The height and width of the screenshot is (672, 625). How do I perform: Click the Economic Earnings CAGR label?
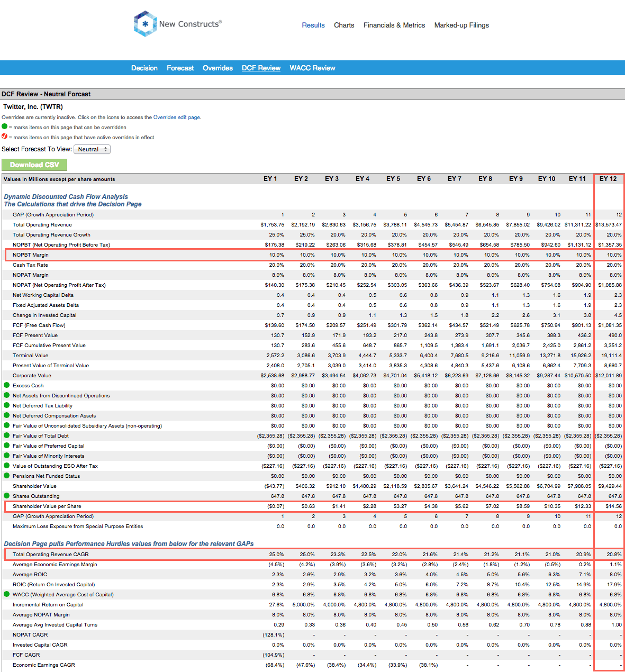pyautogui.click(x=44, y=665)
